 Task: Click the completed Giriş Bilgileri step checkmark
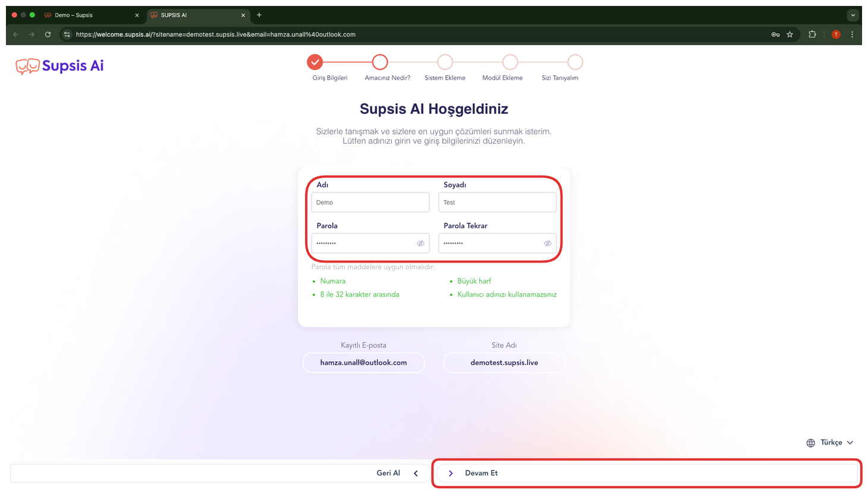[315, 62]
